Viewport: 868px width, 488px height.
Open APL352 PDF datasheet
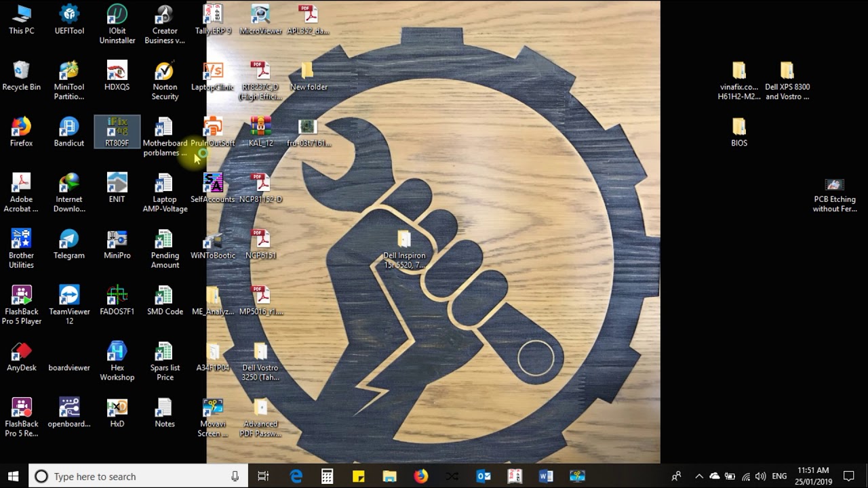tap(309, 20)
